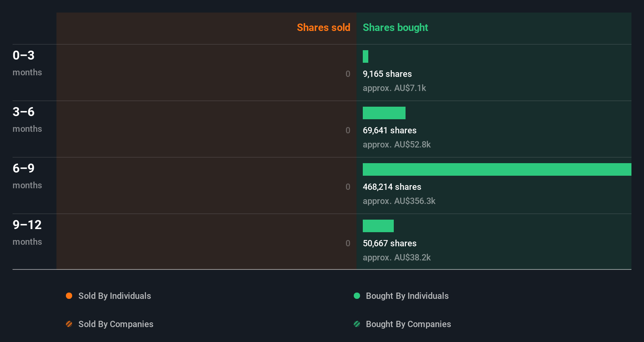
Task: Click the approx. AU$7.1k amount
Action: click(x=394, y=88)
